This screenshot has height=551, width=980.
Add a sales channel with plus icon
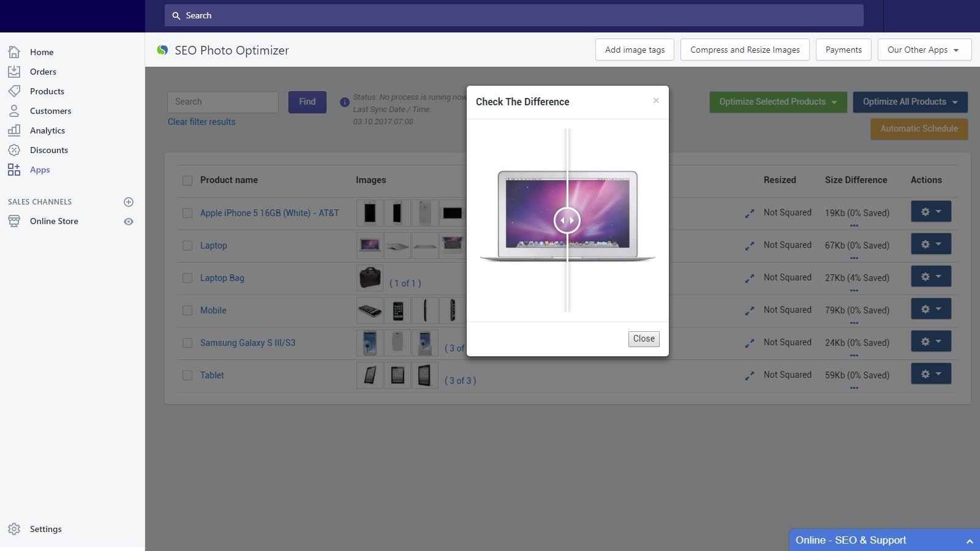[x=129, y=202]
